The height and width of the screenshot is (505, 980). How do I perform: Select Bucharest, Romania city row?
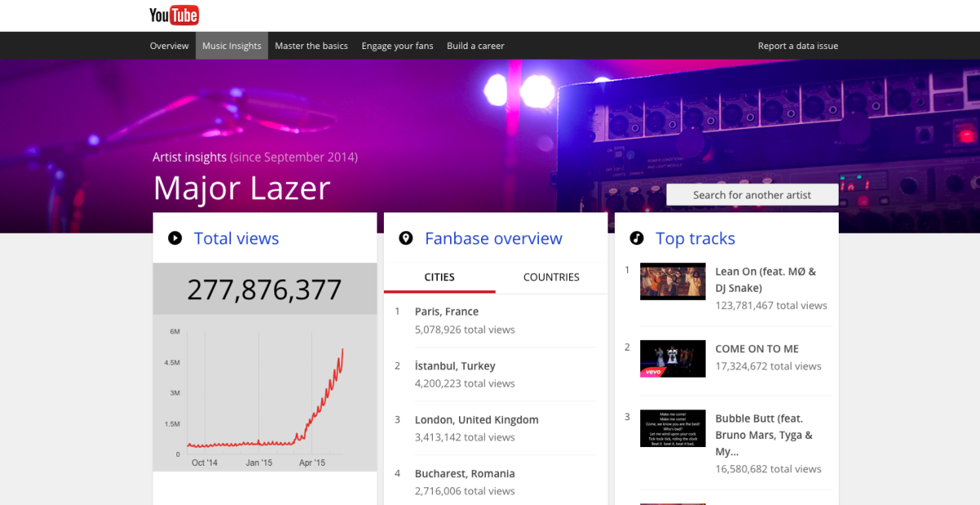click(496, 481)
